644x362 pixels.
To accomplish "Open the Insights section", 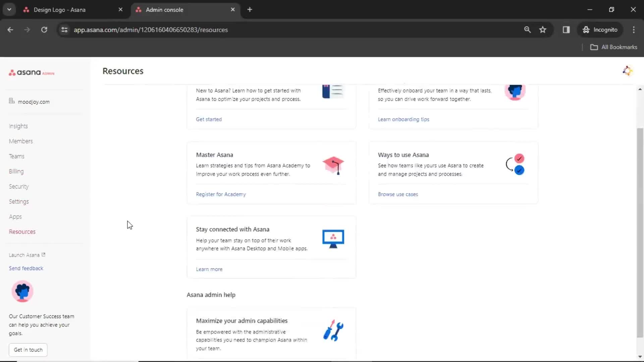I will pos(18,126).
